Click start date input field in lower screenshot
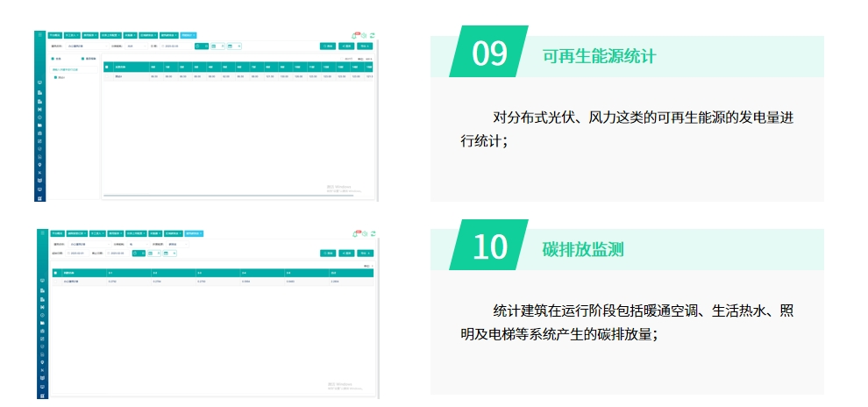Image resolution: width=868 pixels, height=407 pixels. 79,253
